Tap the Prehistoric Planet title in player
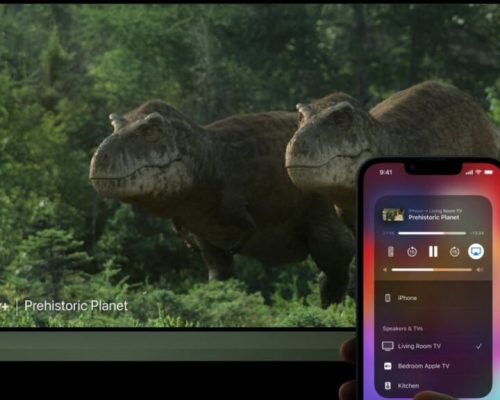This screenshot has width=500, height=400. coord(434,217)
